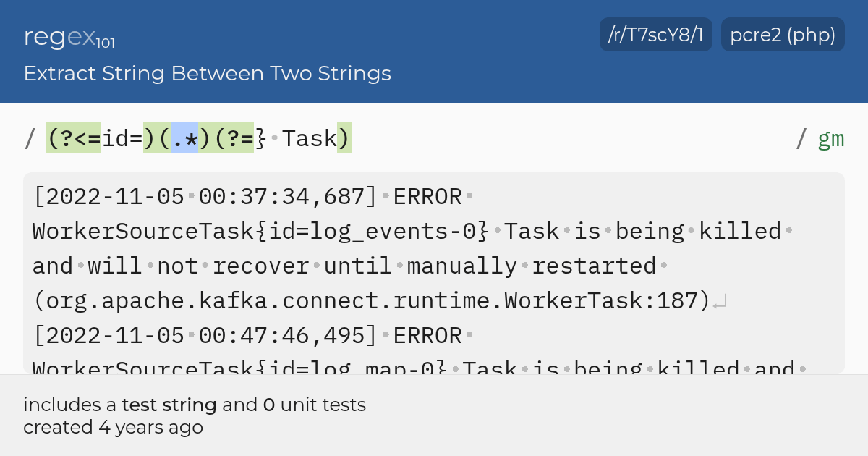Screen dimensions: 868x456
Task: Click the created 4 years ago text
Action: click(x=113, y=427)
